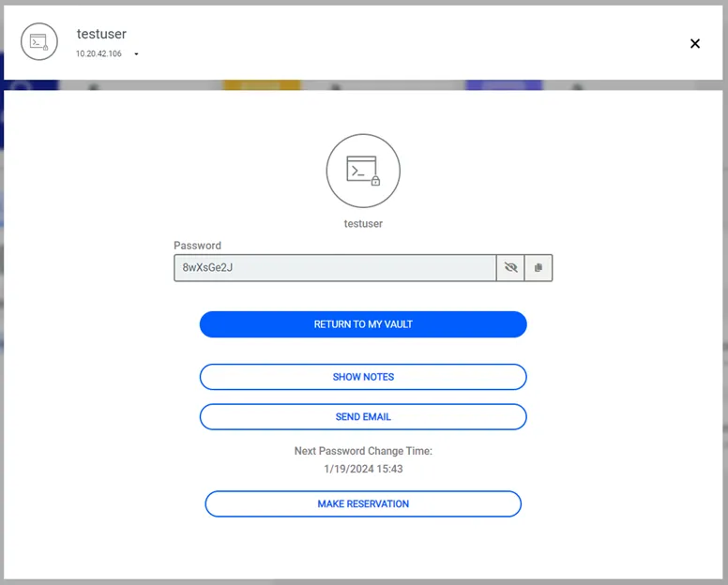728x585 pixels.
Task: Click the SEND EMAIL button
Action: [363, 416]
